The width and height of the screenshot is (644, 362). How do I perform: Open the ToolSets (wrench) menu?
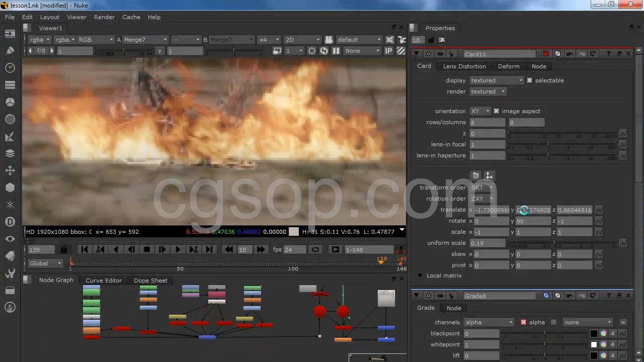[10, 273]
